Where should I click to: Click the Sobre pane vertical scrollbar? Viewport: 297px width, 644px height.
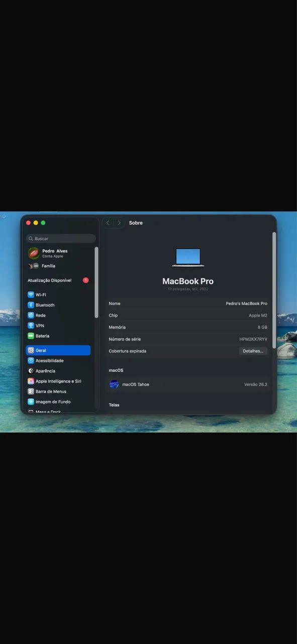[x=274, y=290]
